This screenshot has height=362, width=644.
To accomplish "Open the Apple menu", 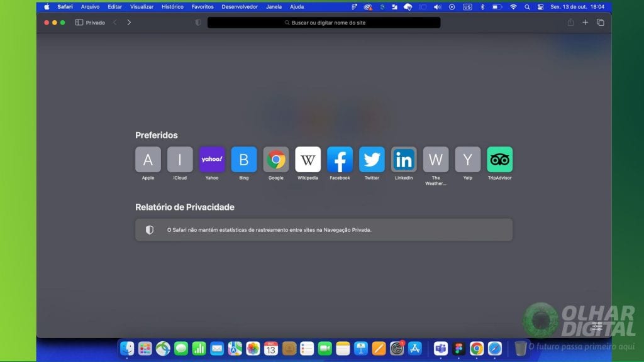I will pyautogui.click(x=47, y=6).
